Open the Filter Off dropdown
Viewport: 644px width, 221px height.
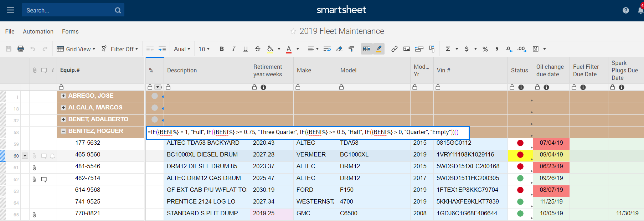tap(119, 49)
